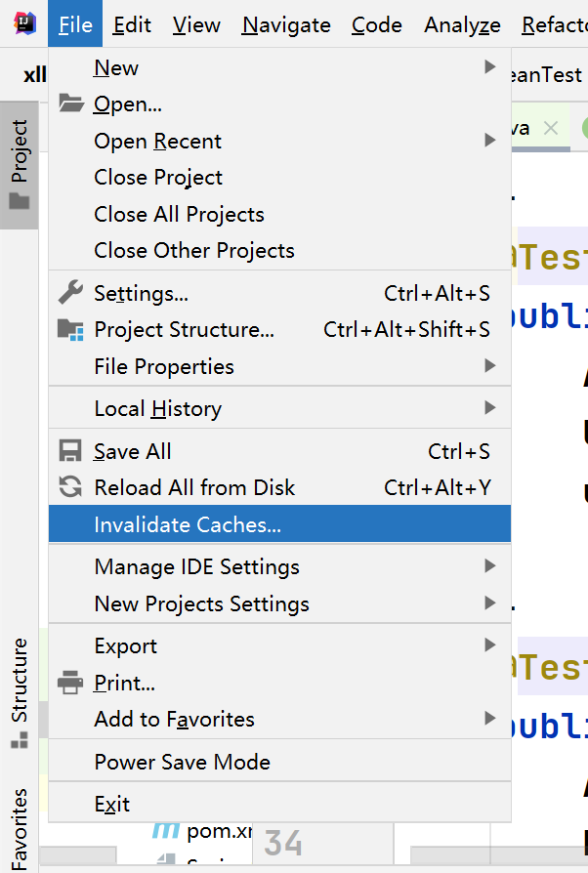The image size is (588, 873).
Task: Click the Print printer icon
Action: pyautogui.click(x=70, y=683)
